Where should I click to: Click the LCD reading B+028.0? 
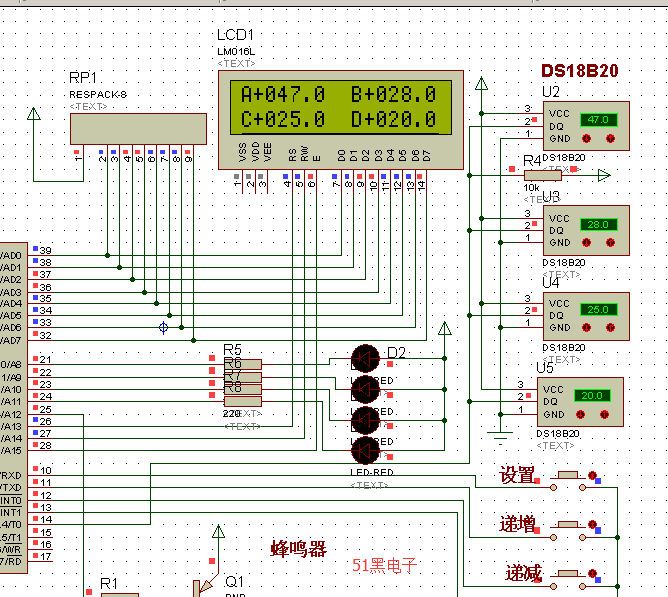[394, 94]
